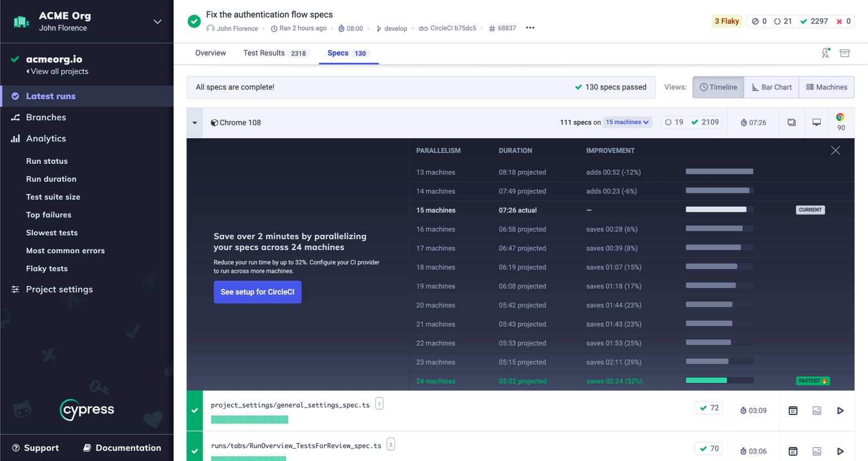This screenshot has height=461, width=868.
Task: Switch to Bar Chart view
Action: (772, 87)
